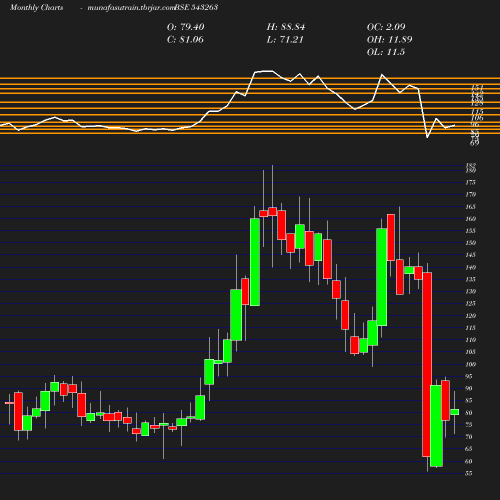Click the Monthly Charts title text
500x500 pixels.
click(x=36, y=7)
